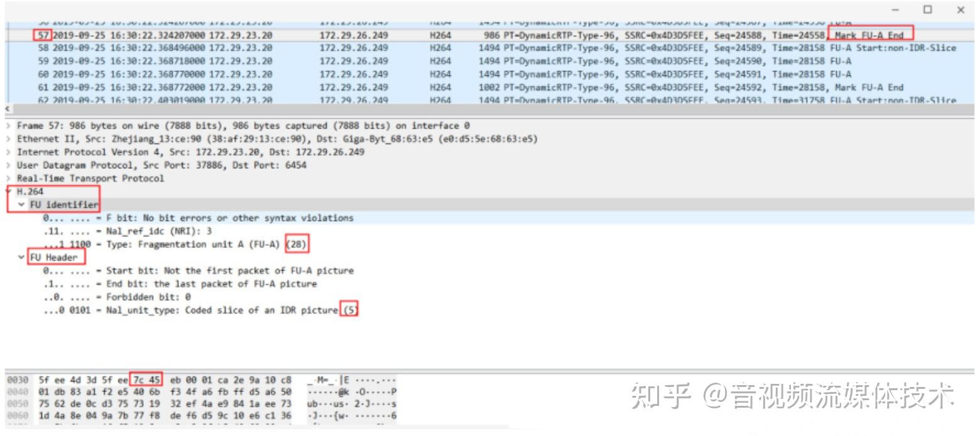Viewport: 980px width, 436px height.
Task: Expand Real-Time Transport Protocol details
Action: click(x=9, y=178)
